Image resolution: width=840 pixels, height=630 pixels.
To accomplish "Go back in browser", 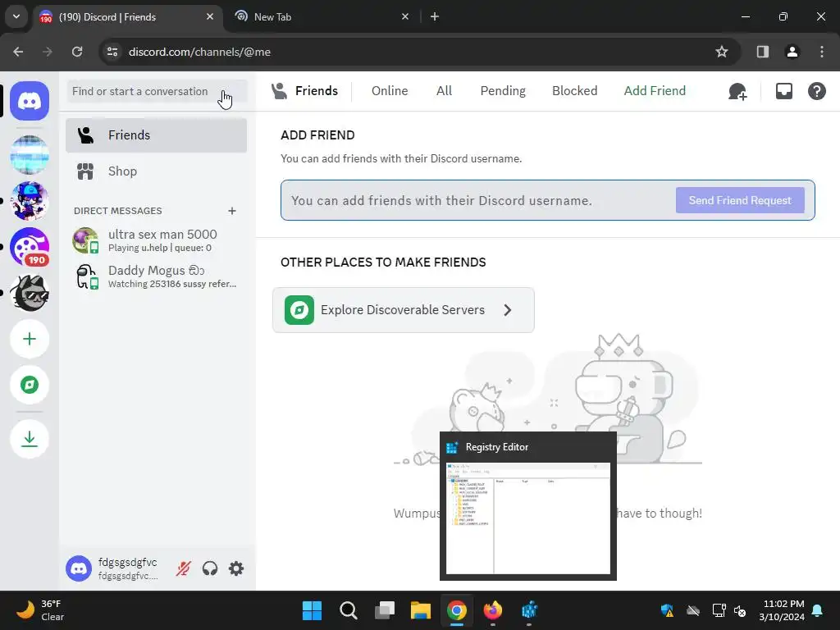I will click(18, 52).
